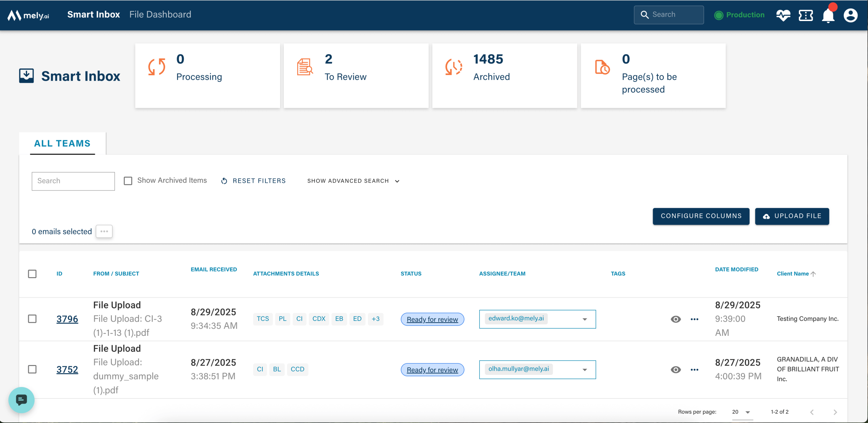Select the checkbox for email 3796
Screen dimensions: 868x423
click(32, 319)
